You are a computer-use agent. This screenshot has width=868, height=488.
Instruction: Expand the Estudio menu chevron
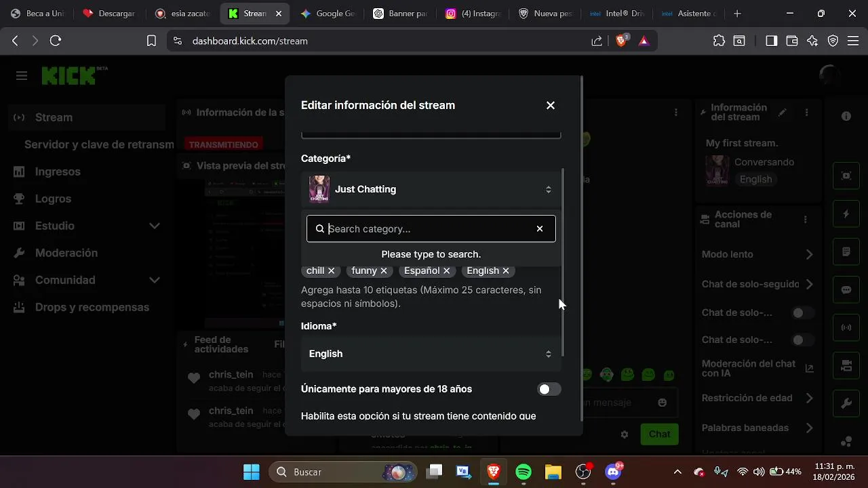(155, 226)
